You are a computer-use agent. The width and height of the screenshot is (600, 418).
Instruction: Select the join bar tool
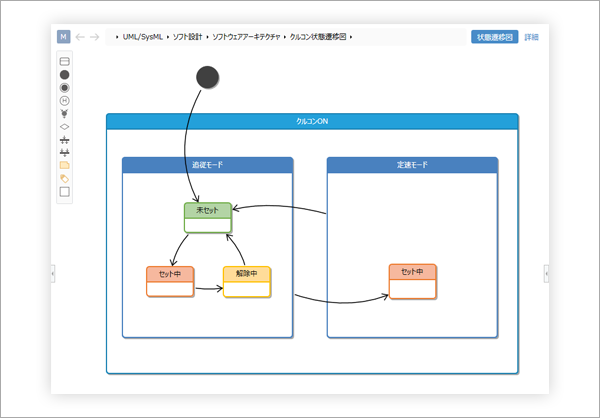coord(65,152)
